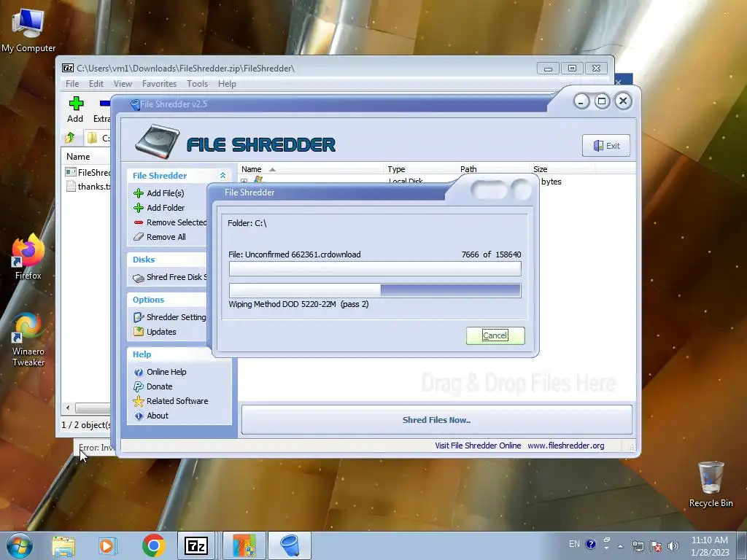Open the My Computer desktop icon

tap(28, 29)
